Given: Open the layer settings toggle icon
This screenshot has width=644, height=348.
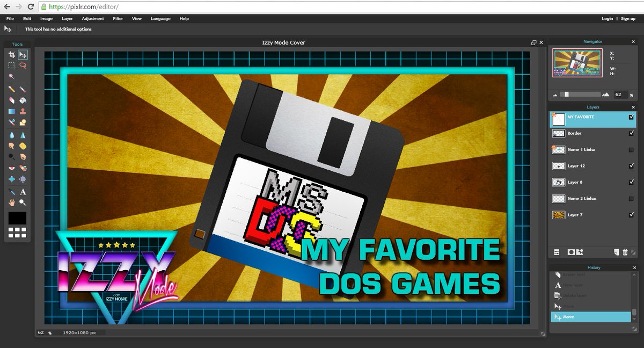Looking at the screenshot, I should click(557, 252).
